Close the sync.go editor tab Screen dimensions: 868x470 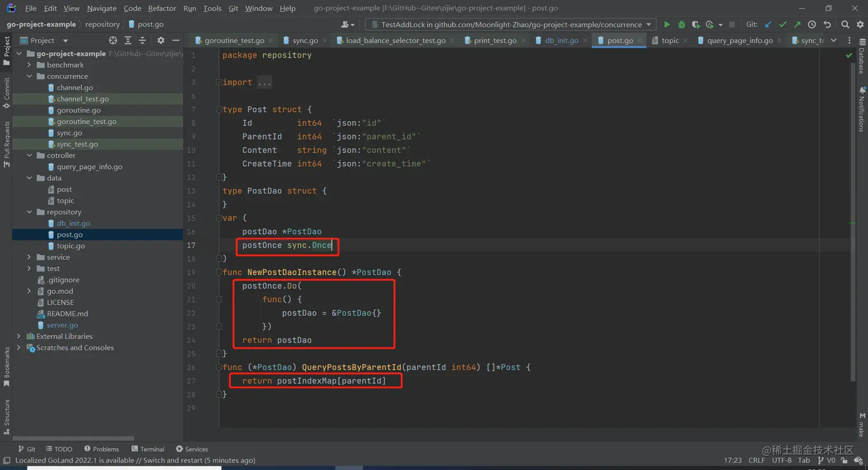[325, 40]
